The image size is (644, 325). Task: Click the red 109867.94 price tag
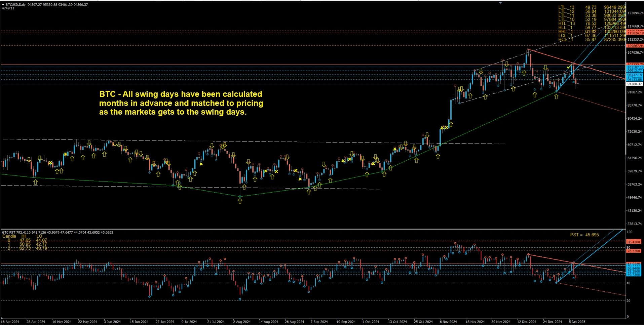coord(635,46)
